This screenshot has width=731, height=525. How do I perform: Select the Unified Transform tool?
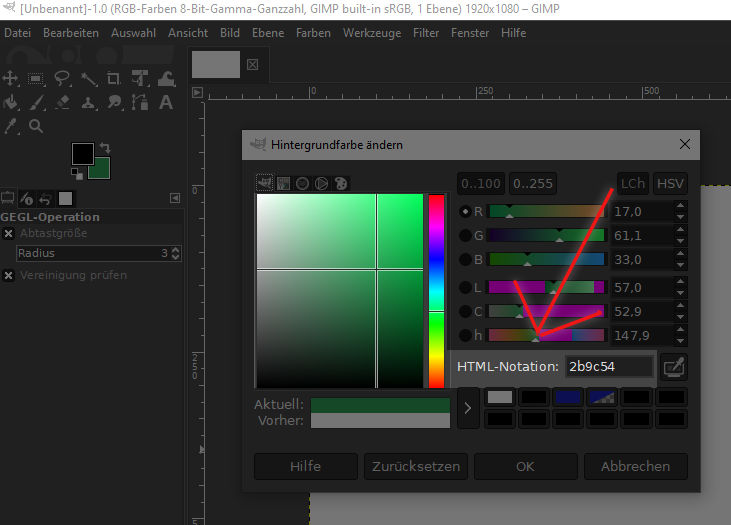pos(140,78)
